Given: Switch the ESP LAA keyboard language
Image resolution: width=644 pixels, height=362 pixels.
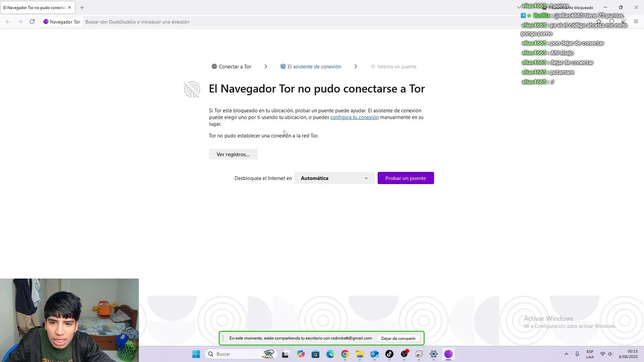Looking at the screenshot, I should (x=590, y=354).
